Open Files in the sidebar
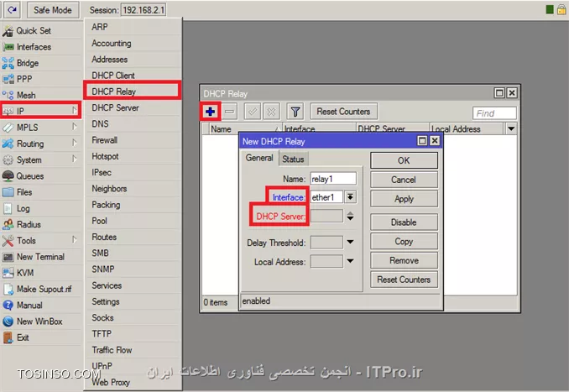Screen dimensions: 569x392 tap(40, 192)
